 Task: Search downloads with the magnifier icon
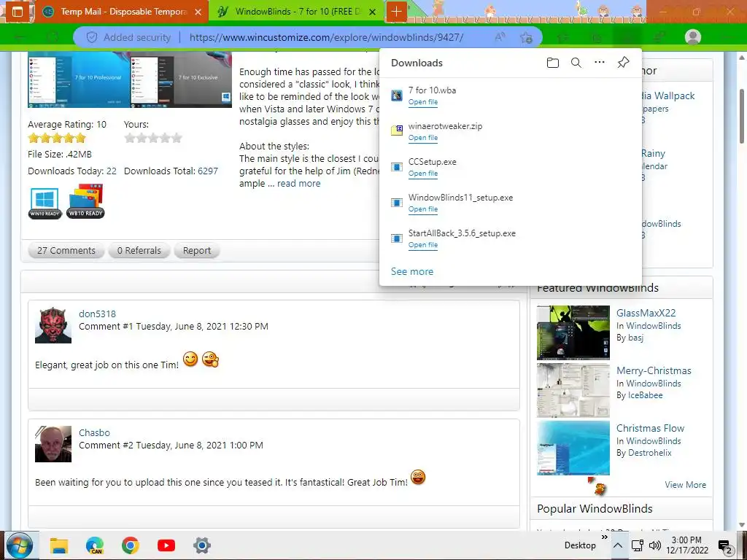576,63
